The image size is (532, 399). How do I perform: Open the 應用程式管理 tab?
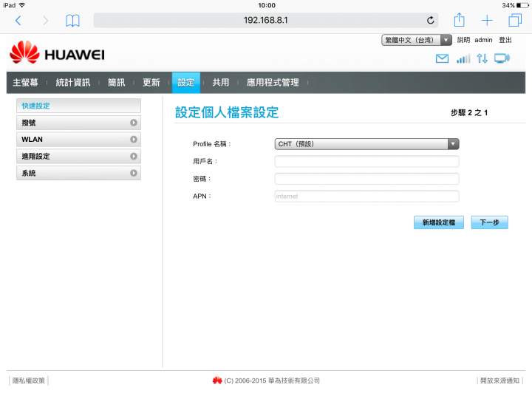[273, 83]
